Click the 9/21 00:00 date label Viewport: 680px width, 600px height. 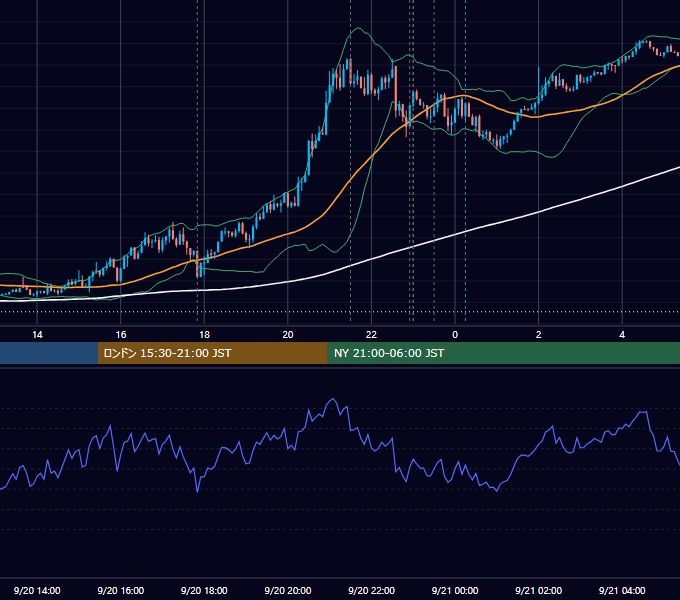pyautogui.click(x=455, y=590)
